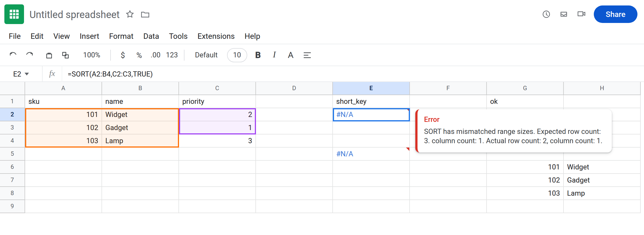Move spreadsheet using the folder icon
Screen dimensions: 644x235
(x=145, y=14)
